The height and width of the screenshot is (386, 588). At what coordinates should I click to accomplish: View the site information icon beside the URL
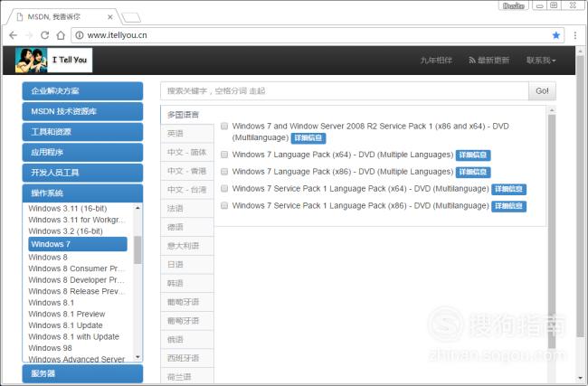(79, 35)
